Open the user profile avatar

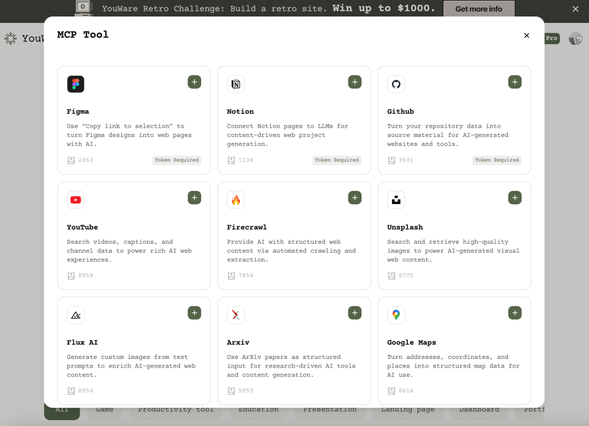[575, 38]
